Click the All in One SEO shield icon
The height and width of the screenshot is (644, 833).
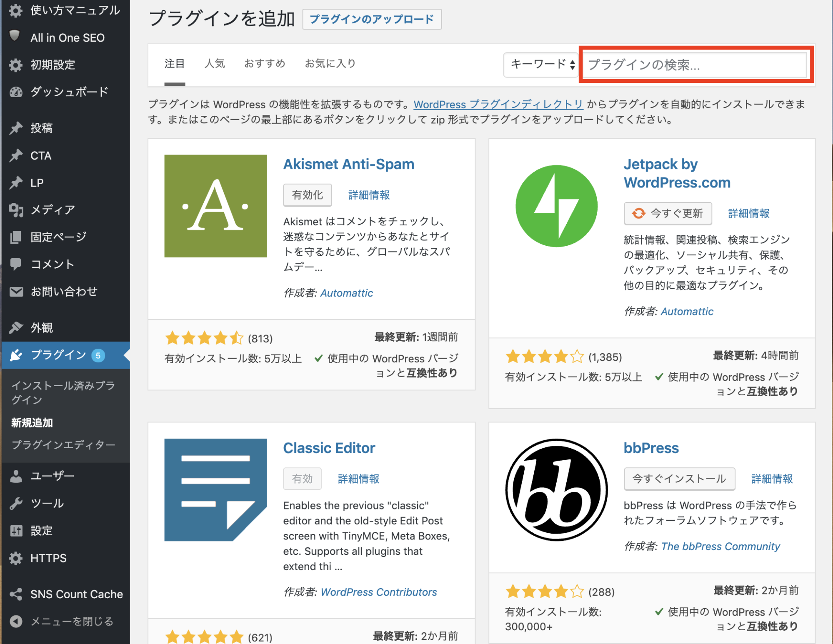coord(15,36)
